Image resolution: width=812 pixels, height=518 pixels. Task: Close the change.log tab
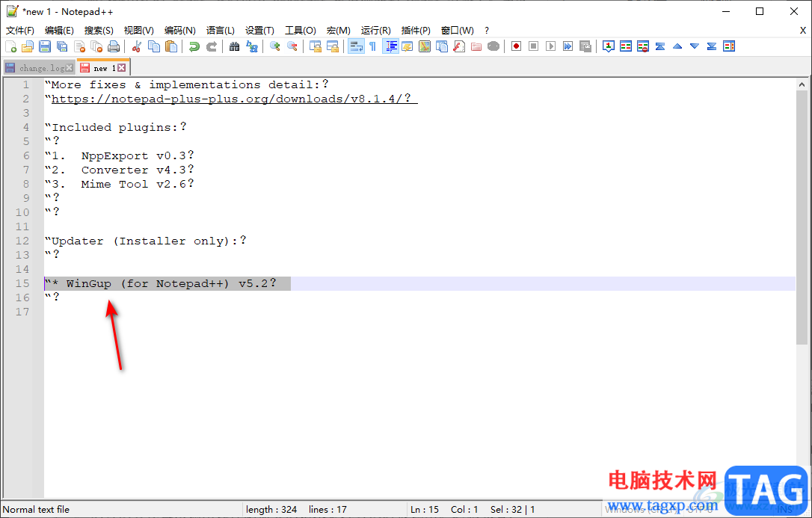70,68
